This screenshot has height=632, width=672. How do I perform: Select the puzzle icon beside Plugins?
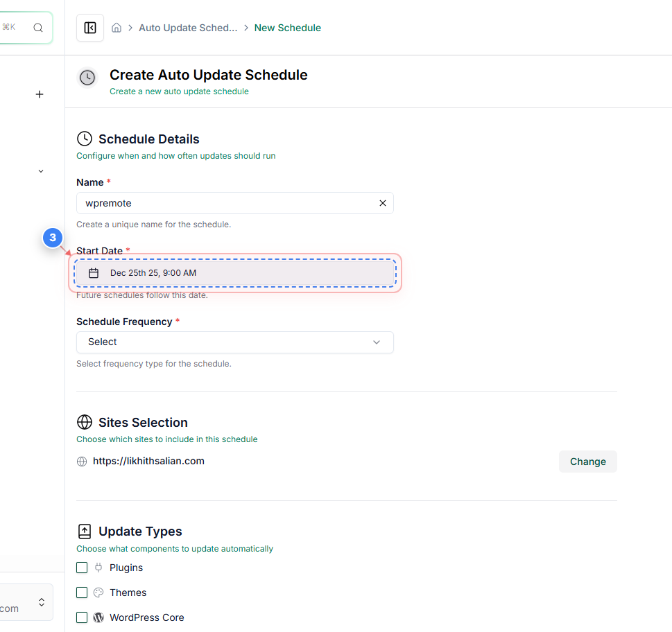99,567
